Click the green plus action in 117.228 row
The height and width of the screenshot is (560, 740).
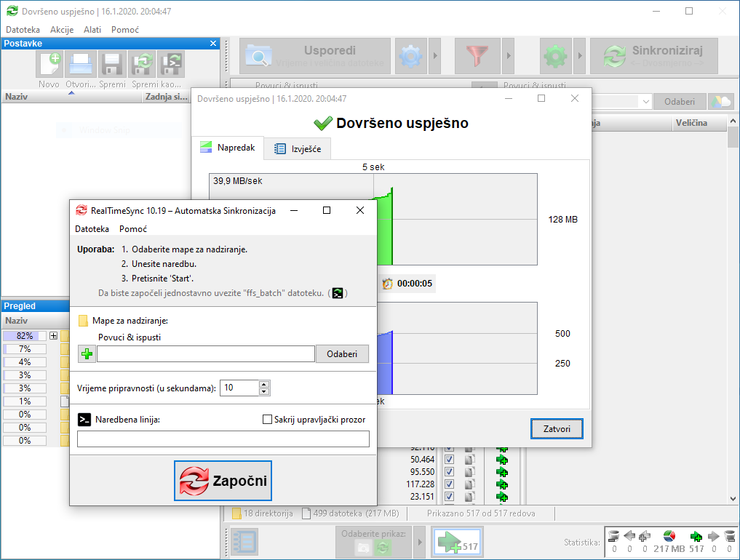click(x=502, y=484)
